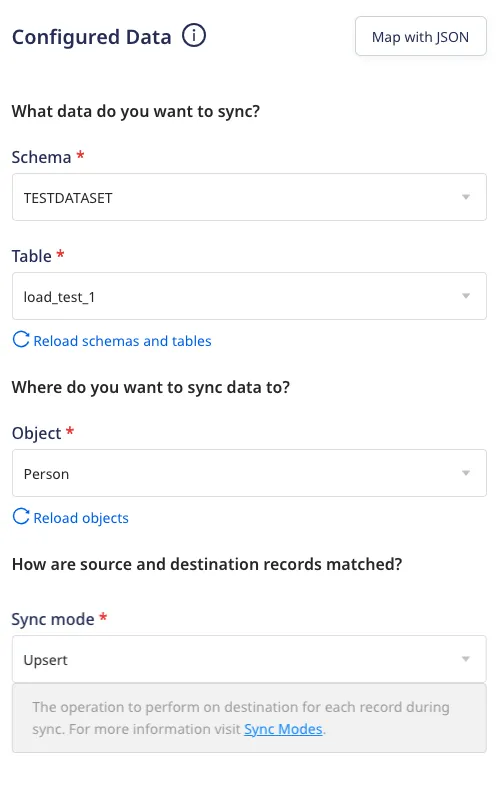Click the Schema dropdown arrow icon
Image resolution: width=502 pixels, height=792 pixels.
tap(466, 197)
